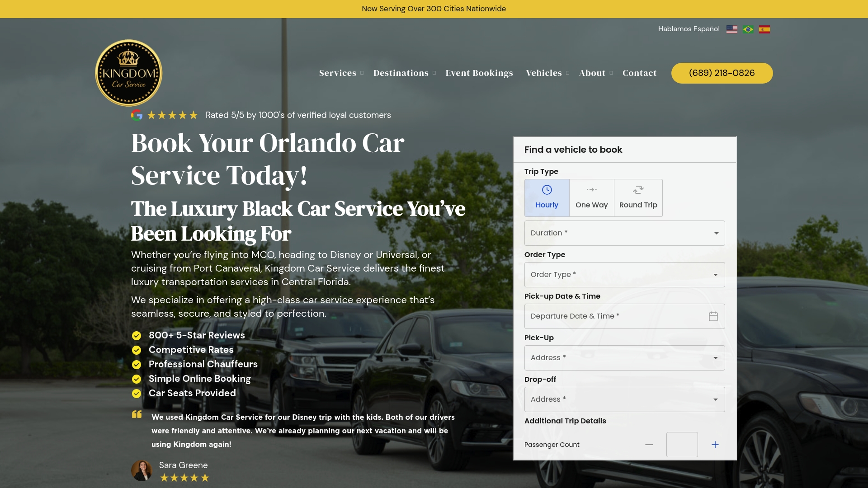Select the US flag language icon
868x488 pixels.
[732, 29]
